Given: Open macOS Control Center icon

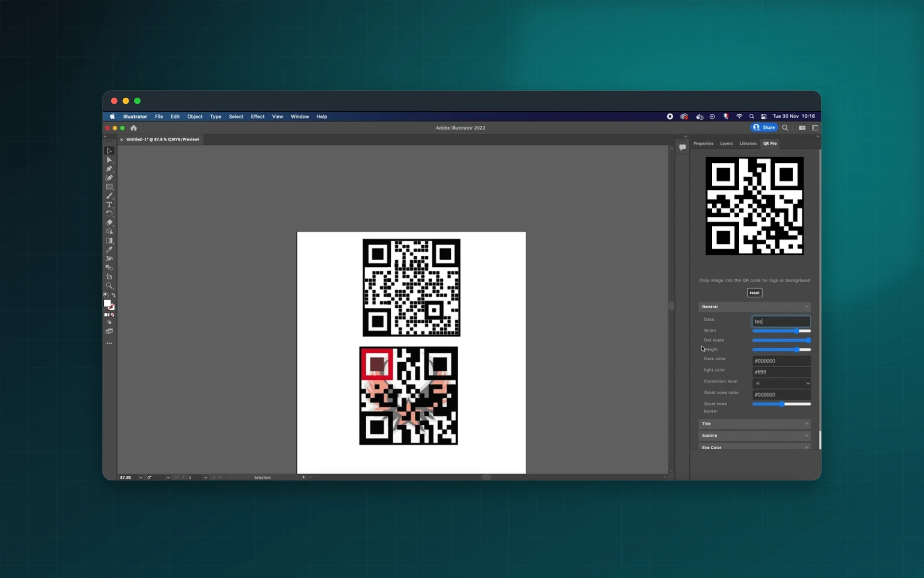Looking at the screenshot, I should pyautogui.click(x=764, y=117).
